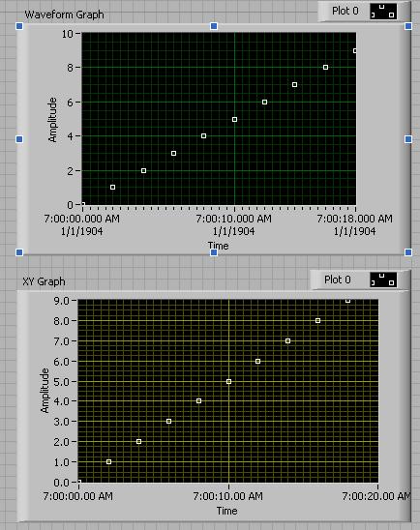This screenshot has width=420, height=530.
Task: Click the XY Graph data point at amplitude 7.0
Action: click(x=287, y=341)
